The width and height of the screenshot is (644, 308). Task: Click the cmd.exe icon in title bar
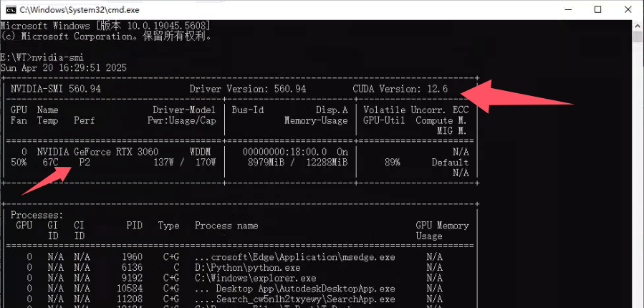point(11,9)
